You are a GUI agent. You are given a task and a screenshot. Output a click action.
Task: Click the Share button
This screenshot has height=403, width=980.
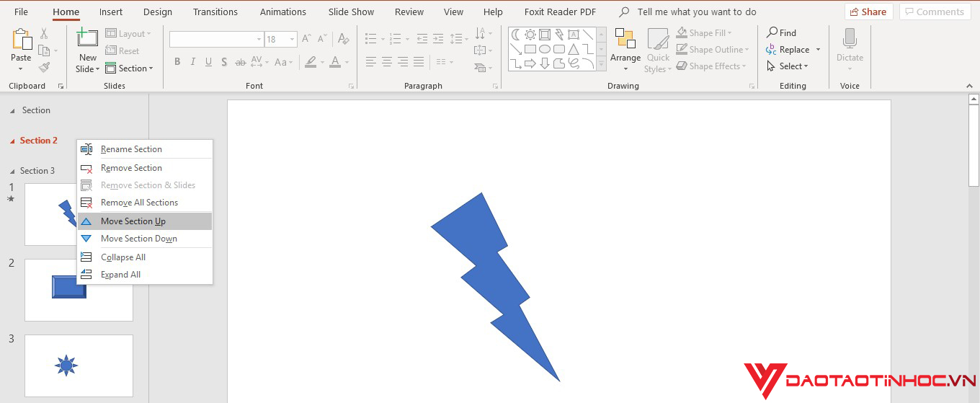tap(868, 12)
